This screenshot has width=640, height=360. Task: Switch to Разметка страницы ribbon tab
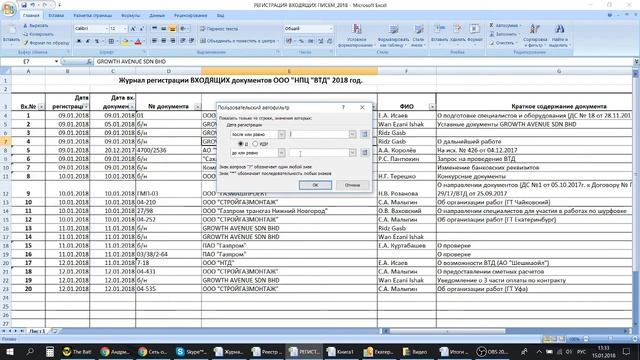[x=93, y=16]
